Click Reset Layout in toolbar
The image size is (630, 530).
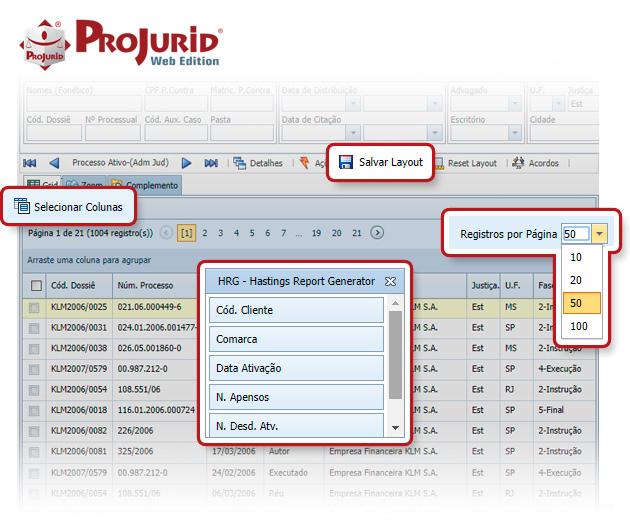point(464,163)
